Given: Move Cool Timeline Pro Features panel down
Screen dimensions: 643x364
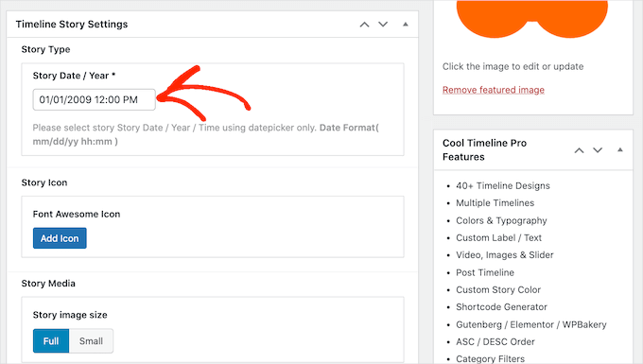Looking at the screenshot, I should (598, 150).
